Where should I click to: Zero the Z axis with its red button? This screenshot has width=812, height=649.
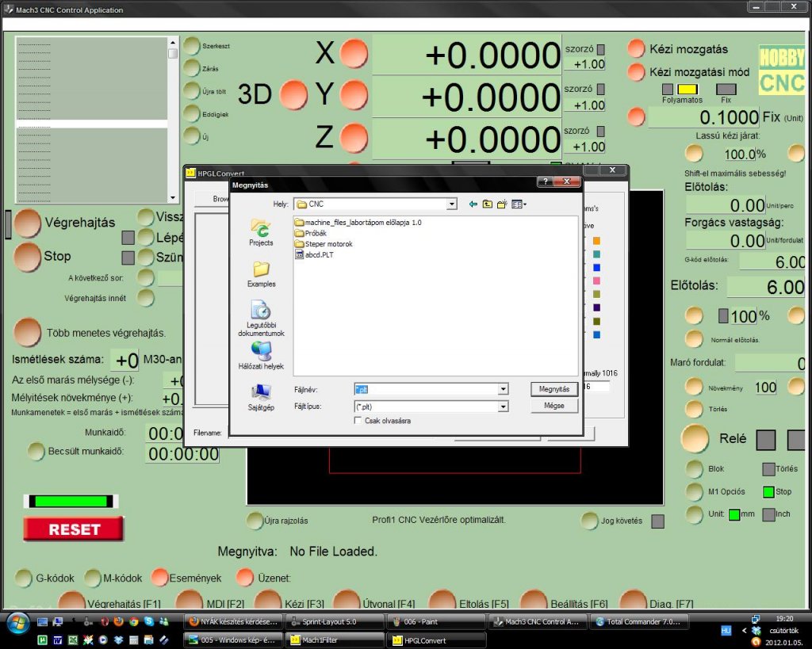[x=354, y=139]
